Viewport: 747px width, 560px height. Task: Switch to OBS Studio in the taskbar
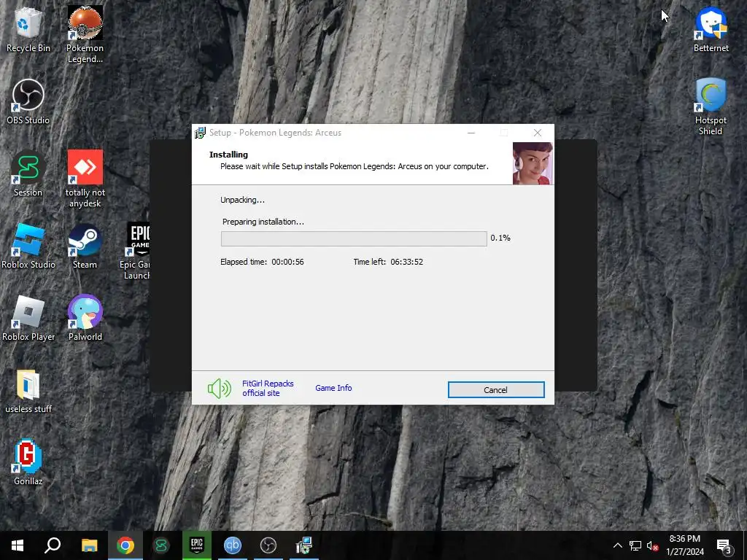pos(268,545)
